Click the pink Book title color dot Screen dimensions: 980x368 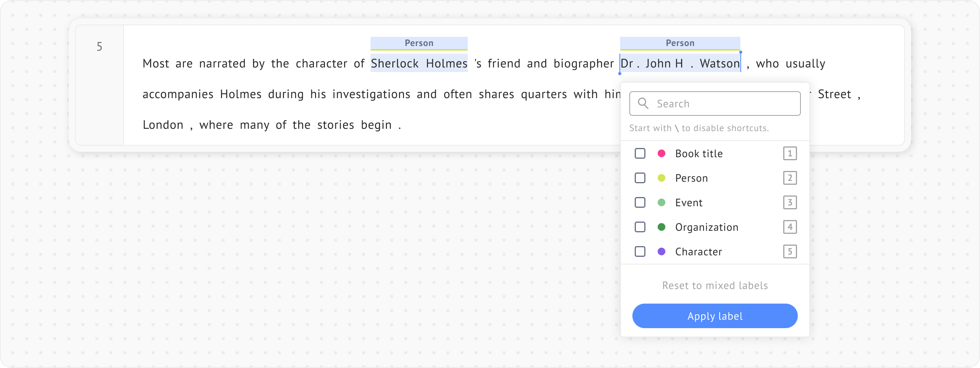pos(661,153)
